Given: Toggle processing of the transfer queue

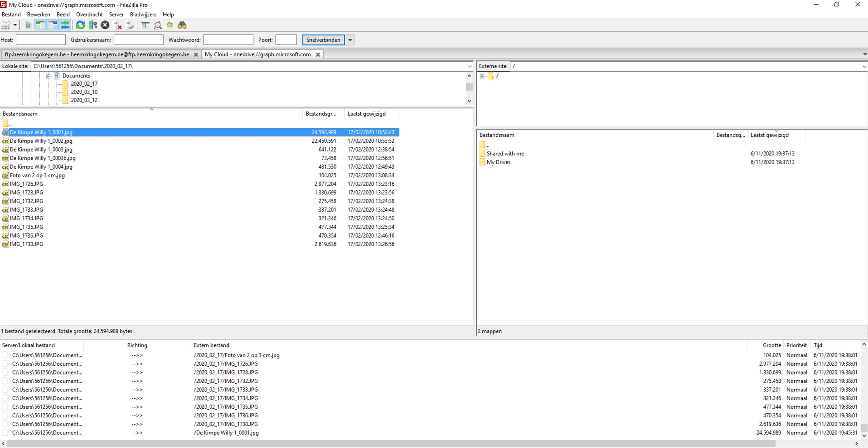Looking at the screenshot, I should 92,25.
